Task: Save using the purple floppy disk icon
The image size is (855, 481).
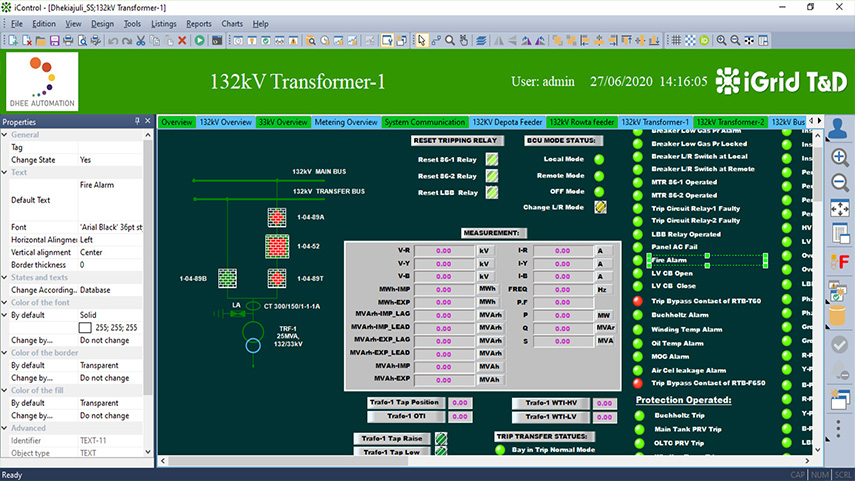Action: coord(55,40)
